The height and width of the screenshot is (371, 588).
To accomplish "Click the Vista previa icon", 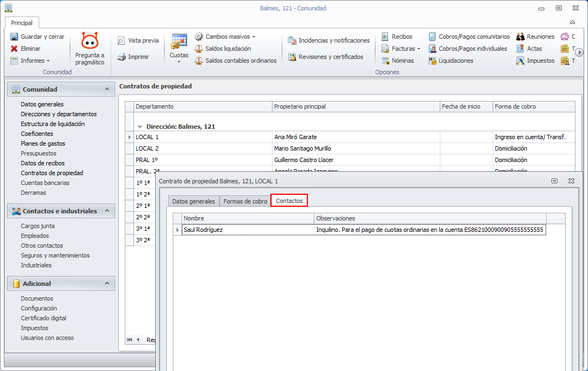I will [121, 40].
